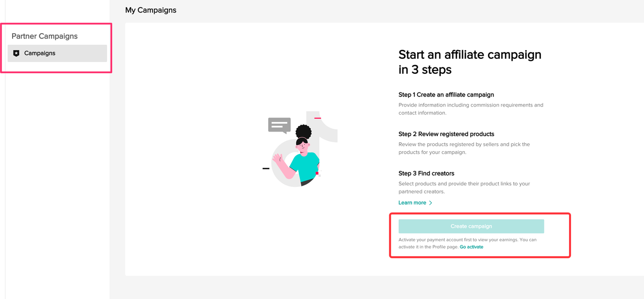Click the product links description under Step 3
The height and width of the screenshot is (299, 644).
[464, 187]
